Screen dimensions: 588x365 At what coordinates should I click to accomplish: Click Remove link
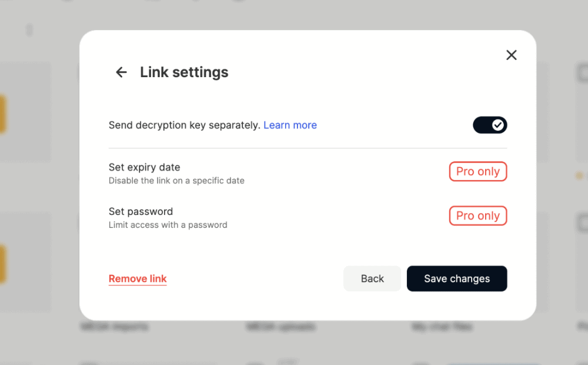138,278
